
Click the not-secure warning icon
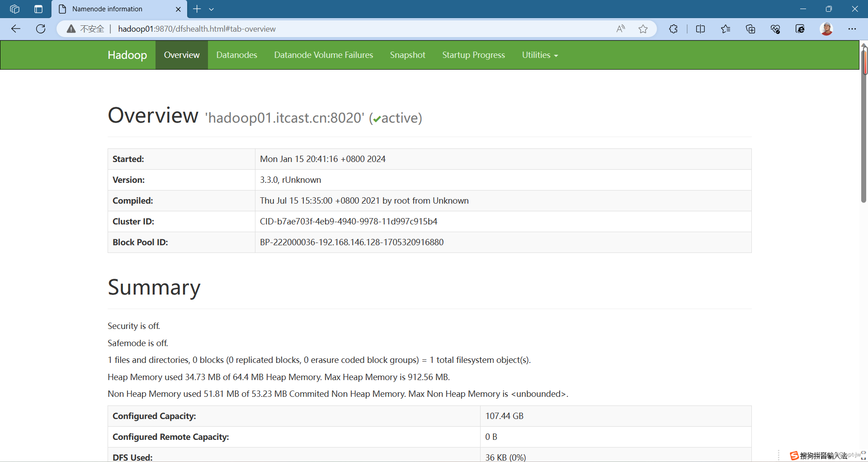71,29
